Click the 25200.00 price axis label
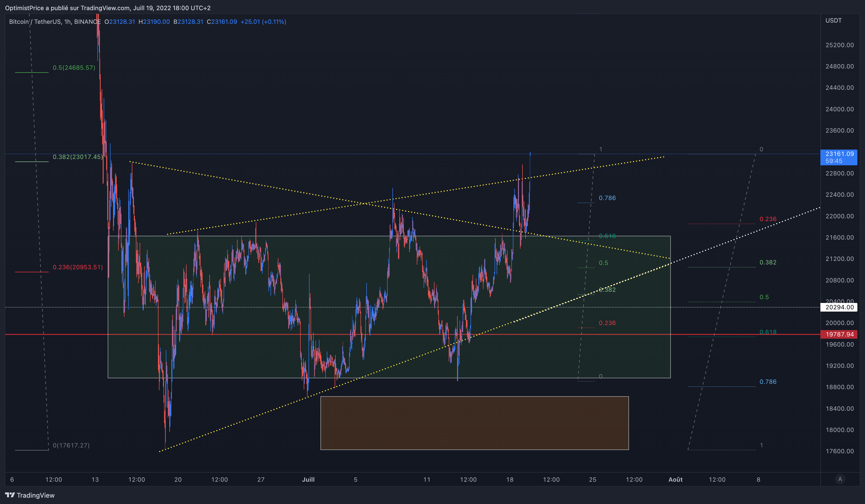This screenshot has height=504, width=865. point(840,45)
